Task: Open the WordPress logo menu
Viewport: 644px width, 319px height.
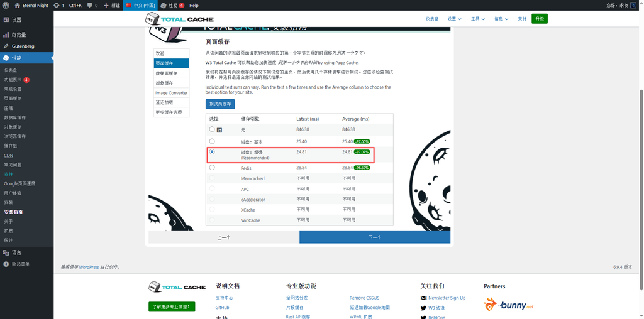Action: (6, 5)
